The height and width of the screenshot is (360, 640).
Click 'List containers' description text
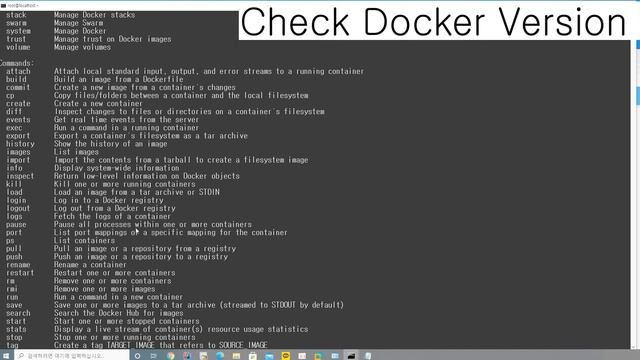[x=84, y=241]
